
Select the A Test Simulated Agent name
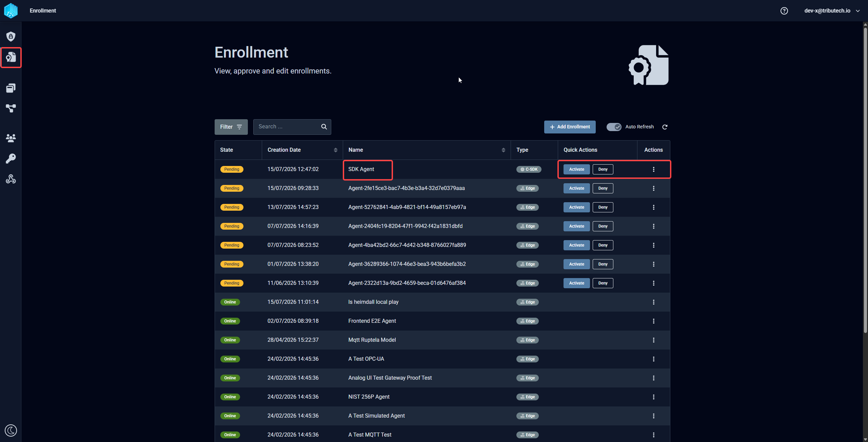376,416
